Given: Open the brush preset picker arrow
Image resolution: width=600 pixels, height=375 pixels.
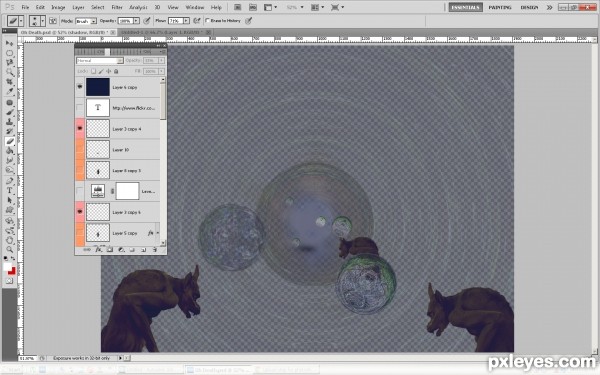Looking at the screenshot, I should pos(42,21).
